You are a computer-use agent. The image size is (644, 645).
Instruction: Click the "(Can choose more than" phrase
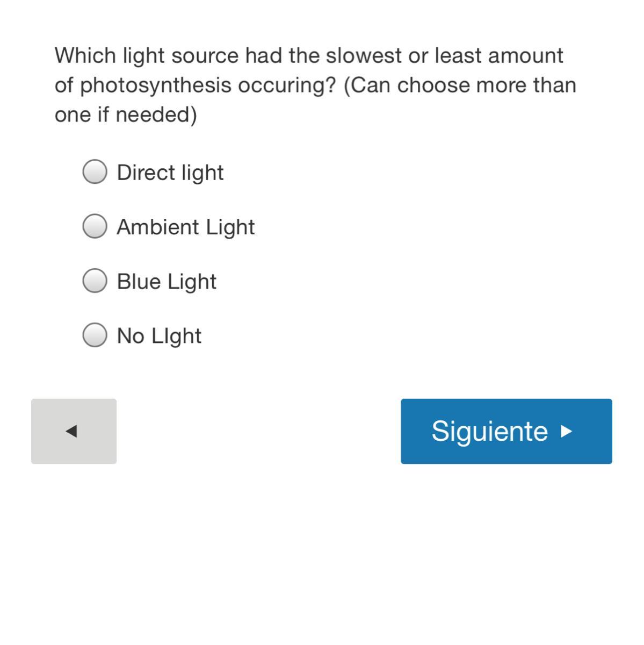(x=460, y=85)
